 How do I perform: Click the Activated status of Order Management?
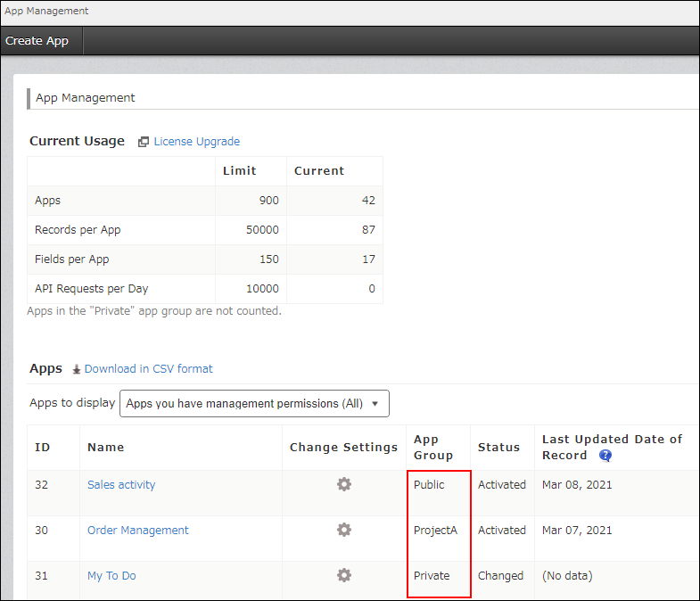(x=502, y=531)
